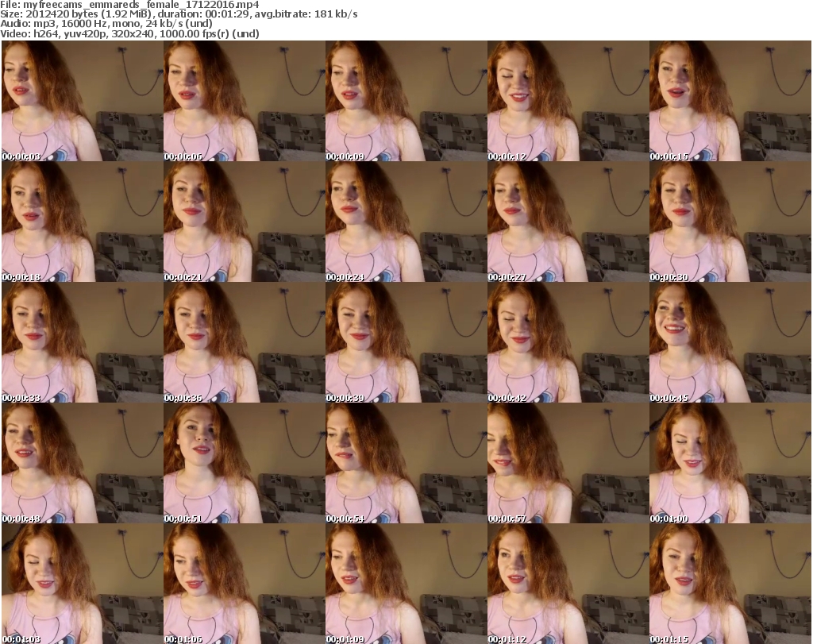This screenshot has height=644, width=813.
Task: Choose the frame timestamped 00:00:51
Action: click(x=245, y=464)
